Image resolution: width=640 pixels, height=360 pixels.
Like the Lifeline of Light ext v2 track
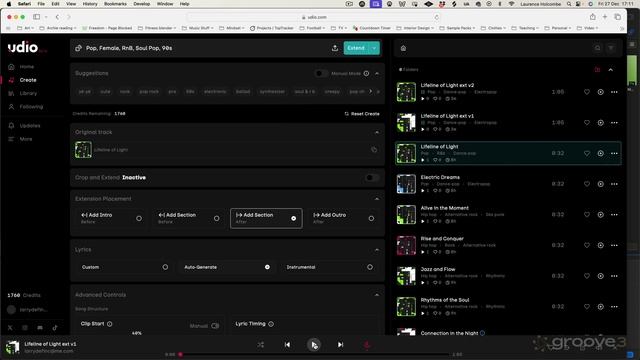pos(587,92)
